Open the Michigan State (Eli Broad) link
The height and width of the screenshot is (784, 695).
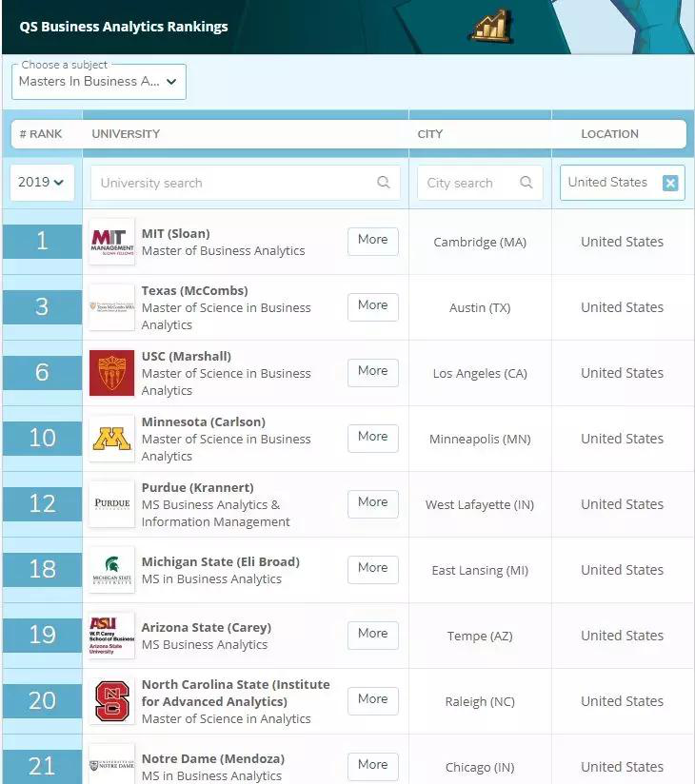pyautogui.click(x=221, y=561)
